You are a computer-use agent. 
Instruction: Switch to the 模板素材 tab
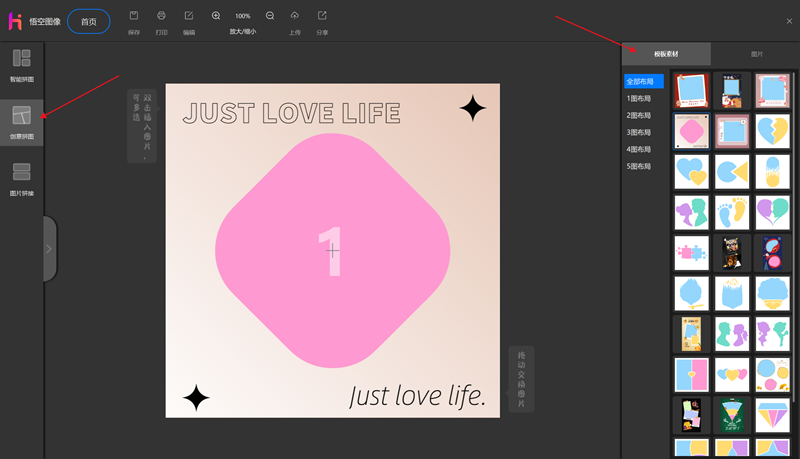(666, 54)
